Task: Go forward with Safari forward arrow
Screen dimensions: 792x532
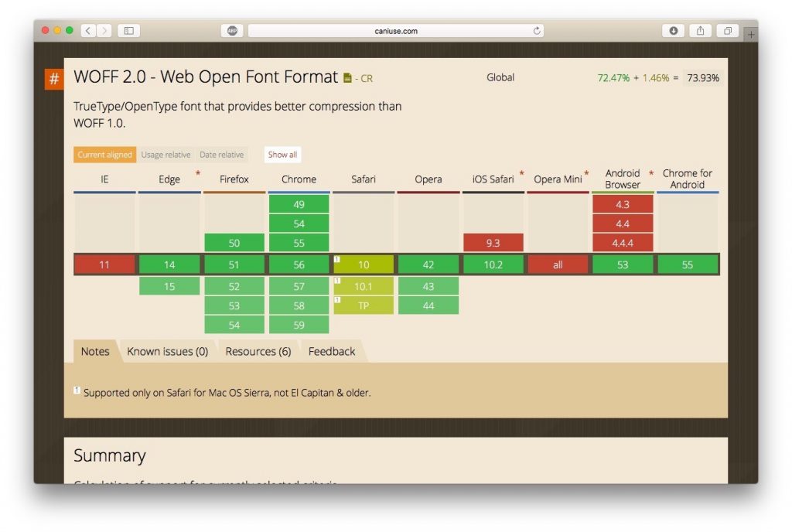Action: click(104, 31)
